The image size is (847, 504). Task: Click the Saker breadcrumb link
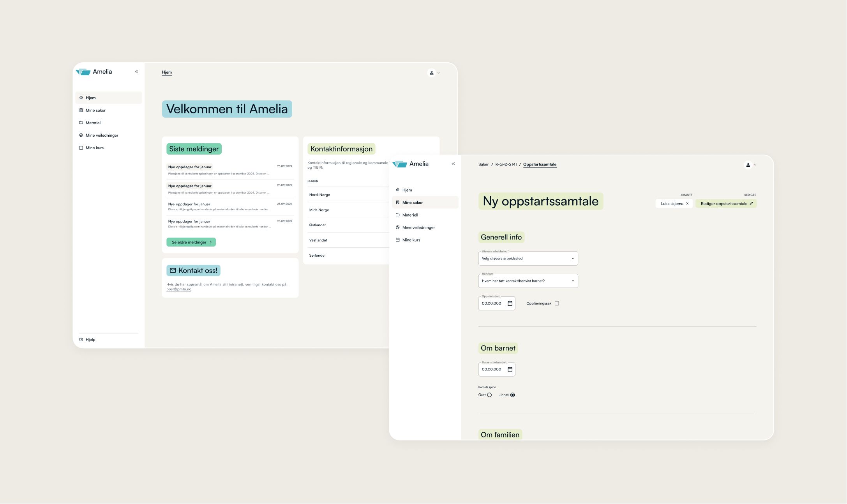(483, 164)
